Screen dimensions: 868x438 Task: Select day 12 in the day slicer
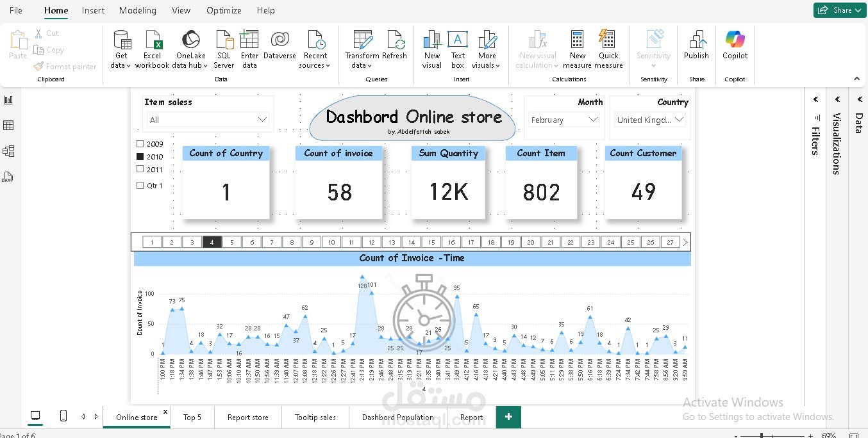tap(371, 242)
